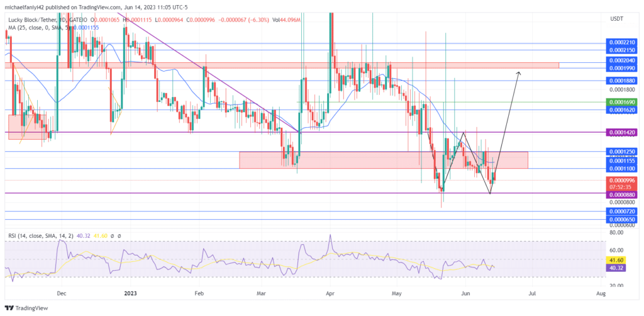Click the May label on time axis
The width and height of the screenshot is (644, 316).
396,293
